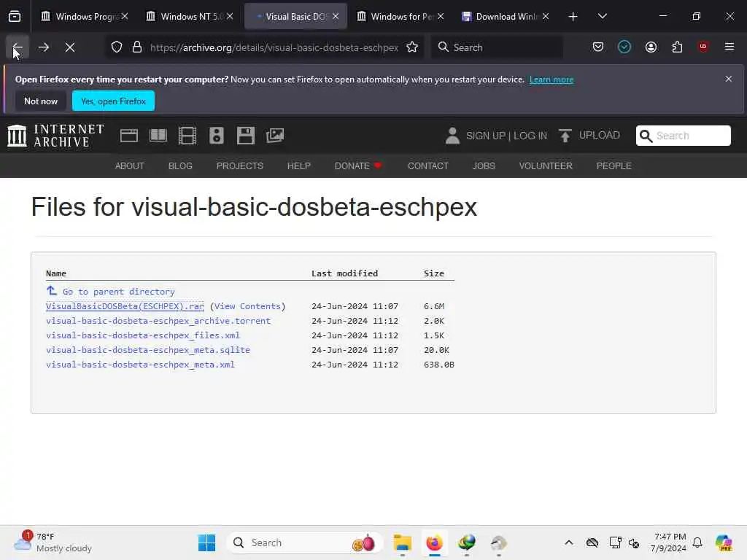Click the blue checkmark extension icon
747x560 pixels.
click(x=624, y=47)
